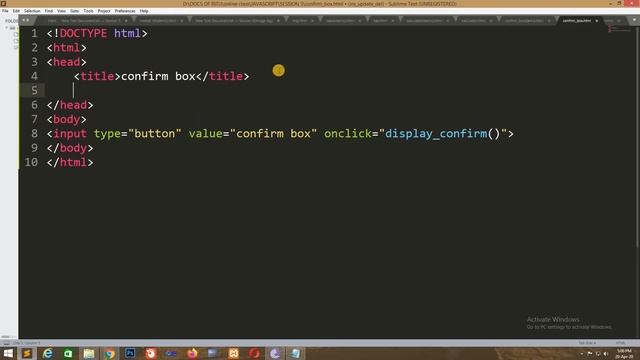640x360 pixels.
Task: Click the opening body tag on line 7
Action: tap(67, 119)
